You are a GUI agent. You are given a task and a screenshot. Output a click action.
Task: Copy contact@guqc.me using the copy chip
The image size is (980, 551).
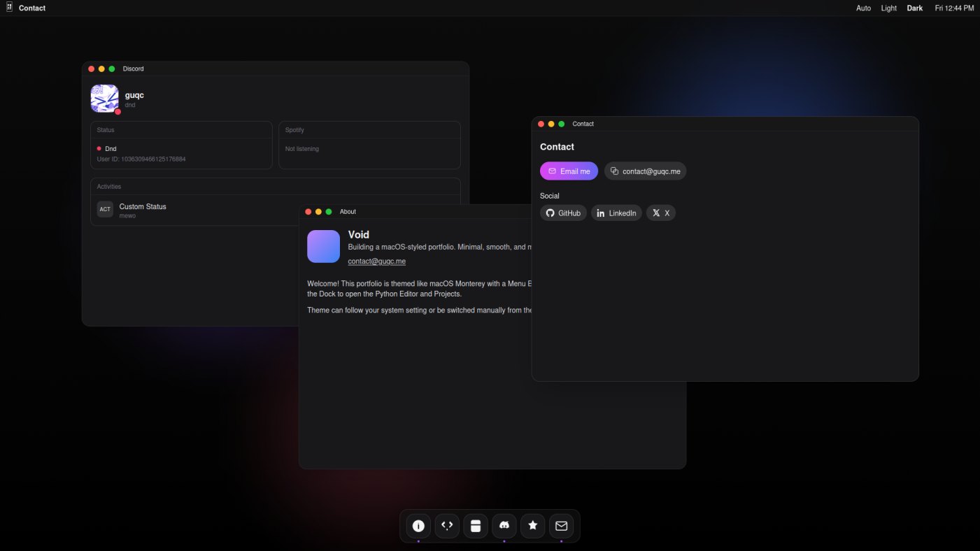click(645, 171)
